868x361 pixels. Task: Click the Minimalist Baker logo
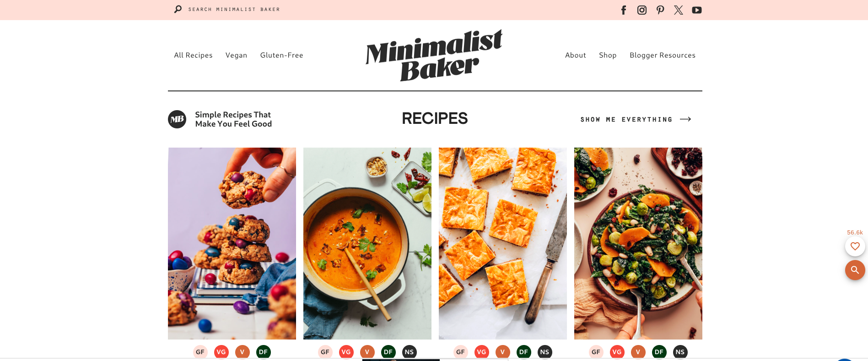[434, 55]
